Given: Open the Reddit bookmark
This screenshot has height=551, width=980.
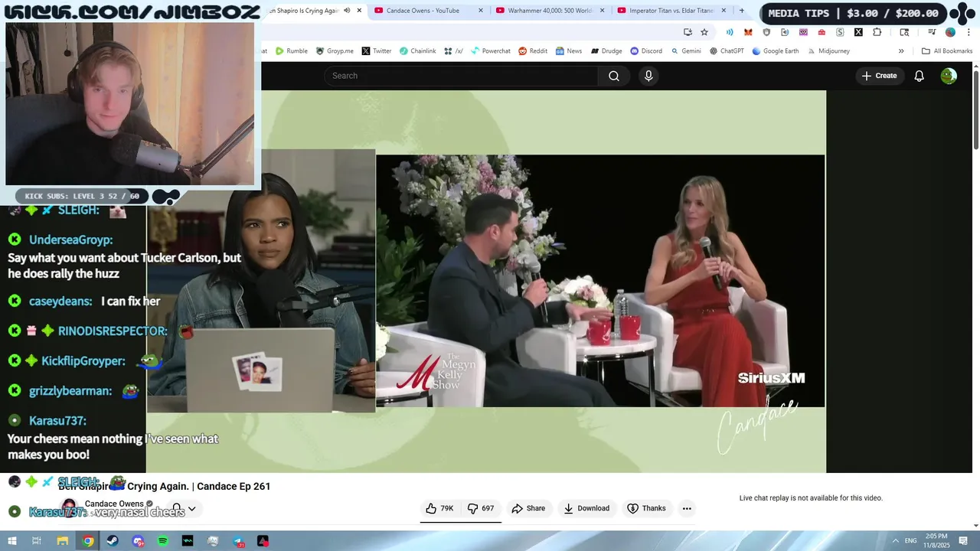Looking at the screenshot, I should [x=533, y=51].
